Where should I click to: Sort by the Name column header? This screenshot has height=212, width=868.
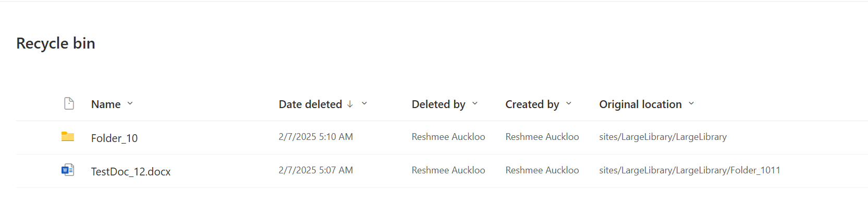coord(106,104)
